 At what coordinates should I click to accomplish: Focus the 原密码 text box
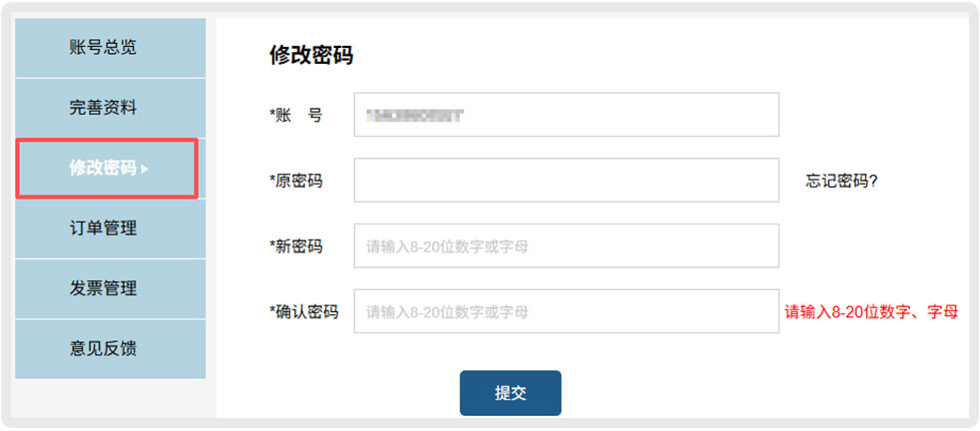point(566,181)
